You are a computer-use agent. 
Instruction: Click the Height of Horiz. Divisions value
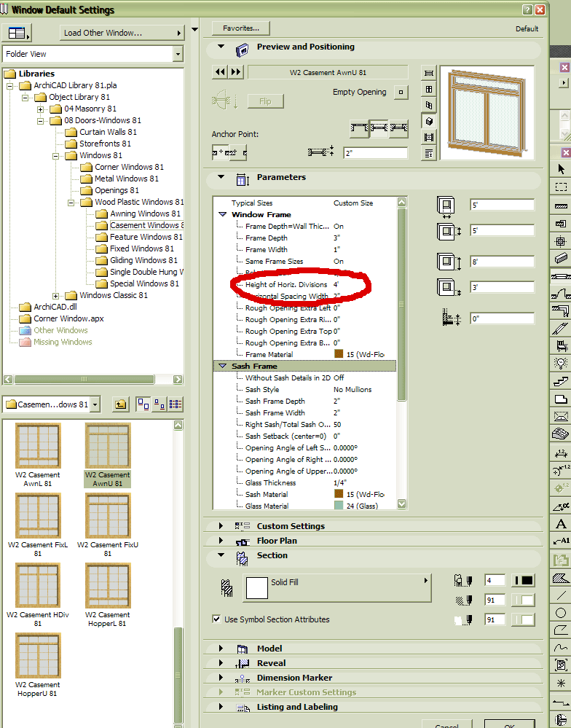click(x=336, y=284)
